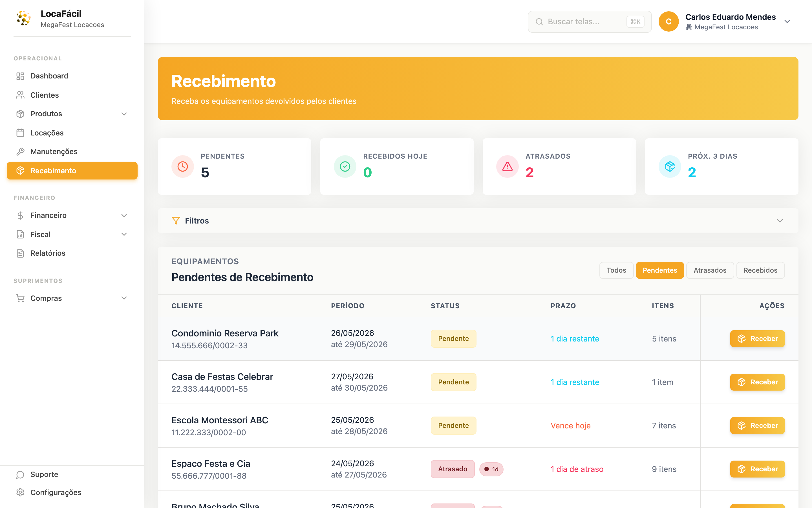Open Relatórios in the sidebar
Screen dimensions: 812x508
(72, 253)
